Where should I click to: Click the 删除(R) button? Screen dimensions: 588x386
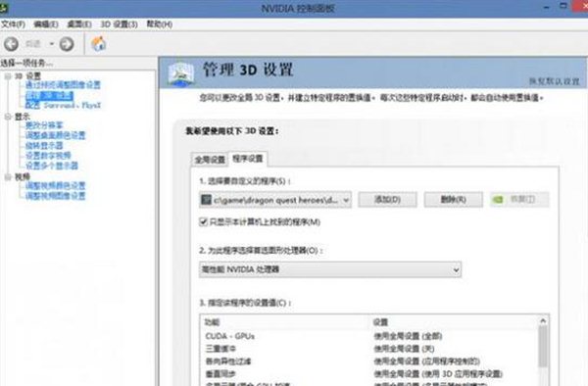[x=454, y=200]
